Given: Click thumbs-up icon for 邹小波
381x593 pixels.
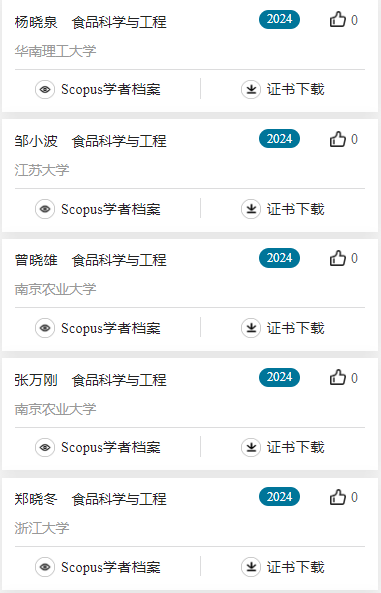Looking at the screenshot, I should click(337, 139).
